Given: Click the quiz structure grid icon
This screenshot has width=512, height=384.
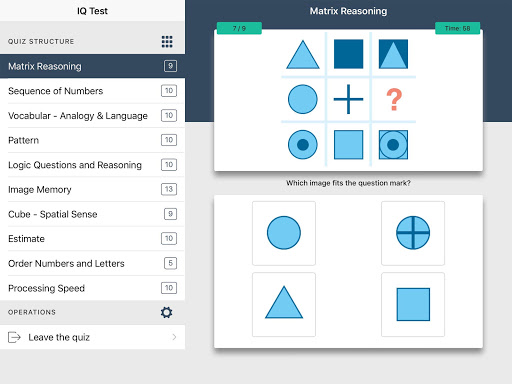Looking at the screenshot, I should [x=167, y=42].
